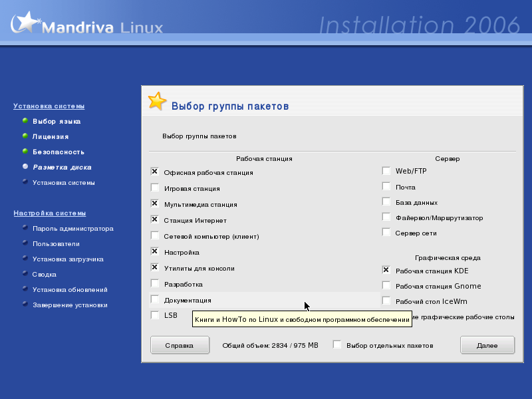Click the yellow star icon beside the dialog title

[157, 101]
